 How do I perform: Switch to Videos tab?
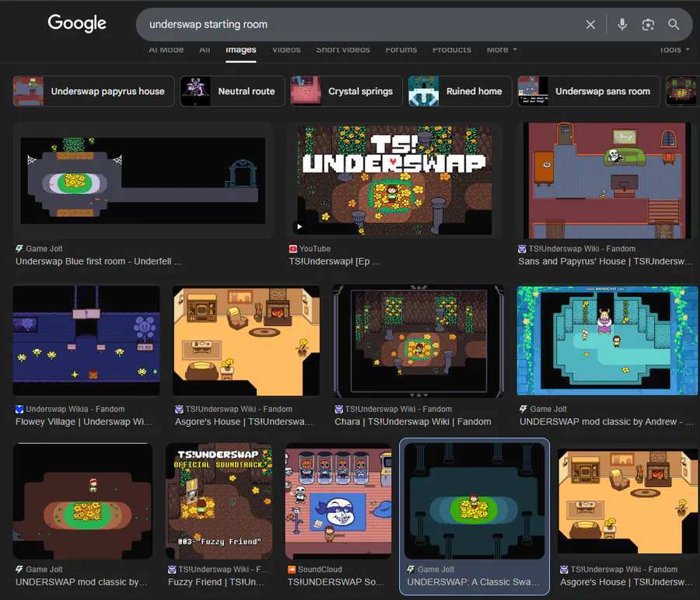286,50
